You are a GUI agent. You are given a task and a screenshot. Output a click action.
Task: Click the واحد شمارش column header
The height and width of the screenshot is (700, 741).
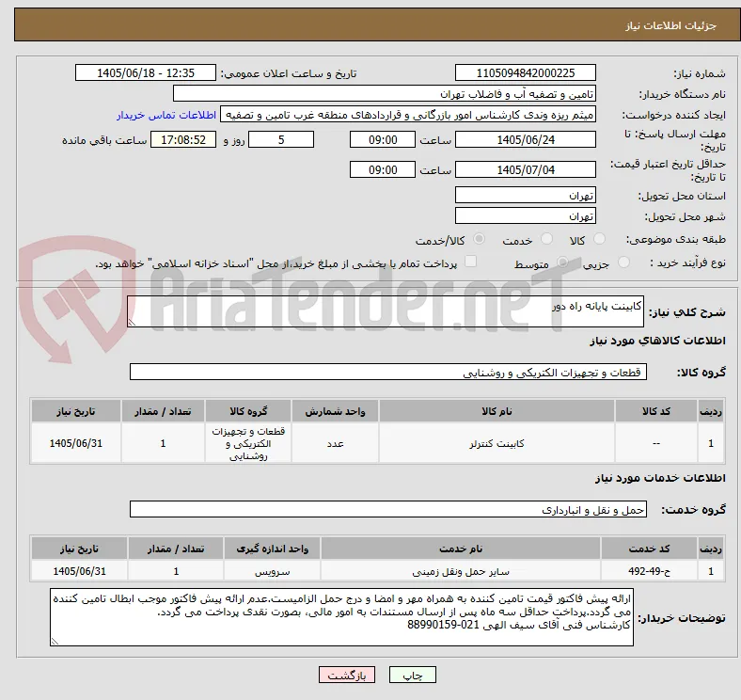[335, 411]
